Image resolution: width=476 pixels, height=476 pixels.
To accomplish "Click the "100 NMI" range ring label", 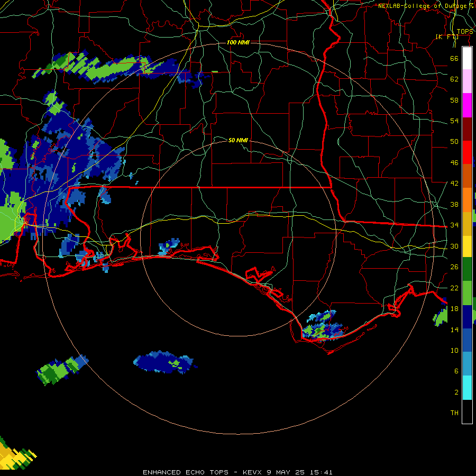I will [x=238, y=42].
